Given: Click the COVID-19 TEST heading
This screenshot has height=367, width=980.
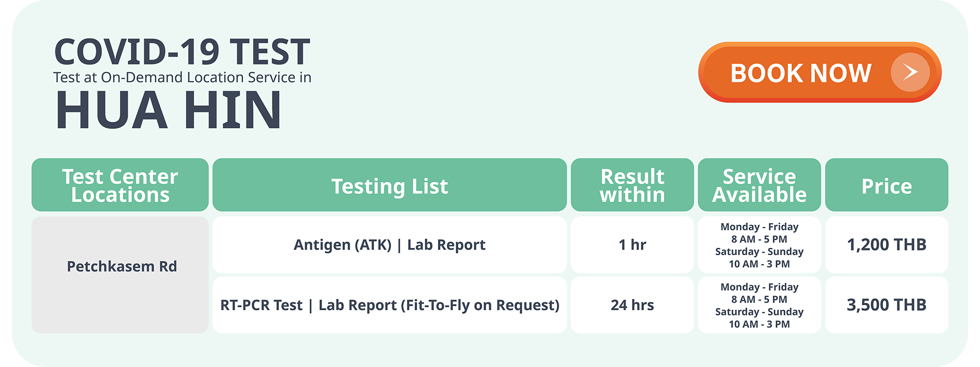Looking at the screenshot, I should point(182,52).
